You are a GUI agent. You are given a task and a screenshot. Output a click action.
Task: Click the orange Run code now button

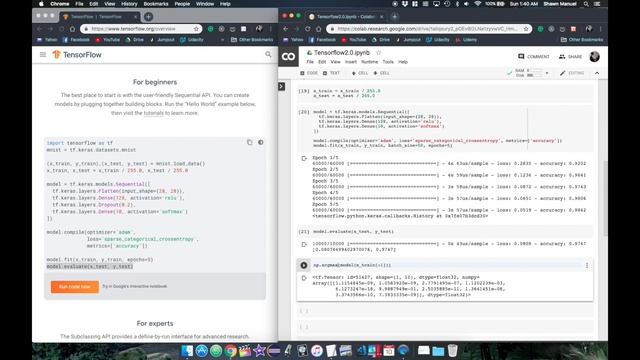(x=75, y=287)
